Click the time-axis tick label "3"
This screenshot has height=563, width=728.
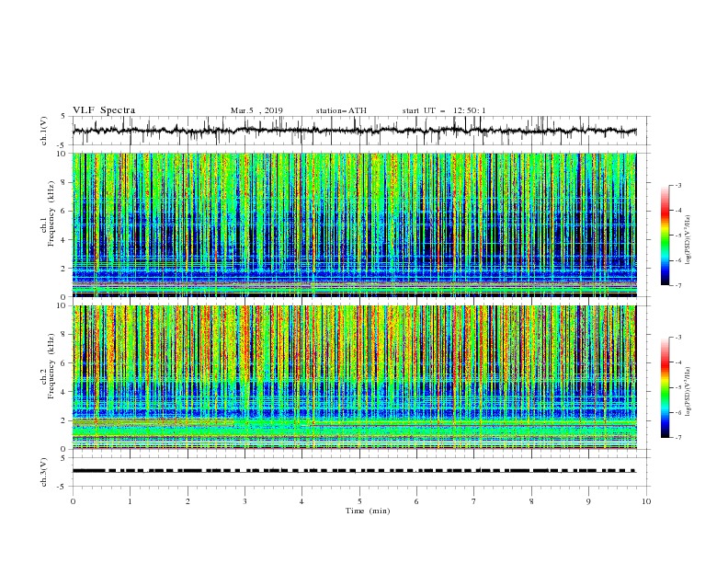(x=245, y=501)
